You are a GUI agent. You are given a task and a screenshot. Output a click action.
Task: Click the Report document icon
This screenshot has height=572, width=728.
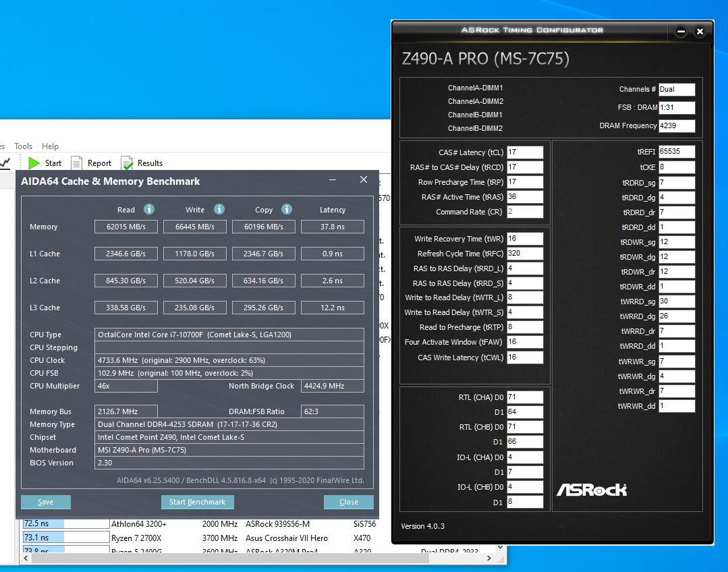[77, 163]
